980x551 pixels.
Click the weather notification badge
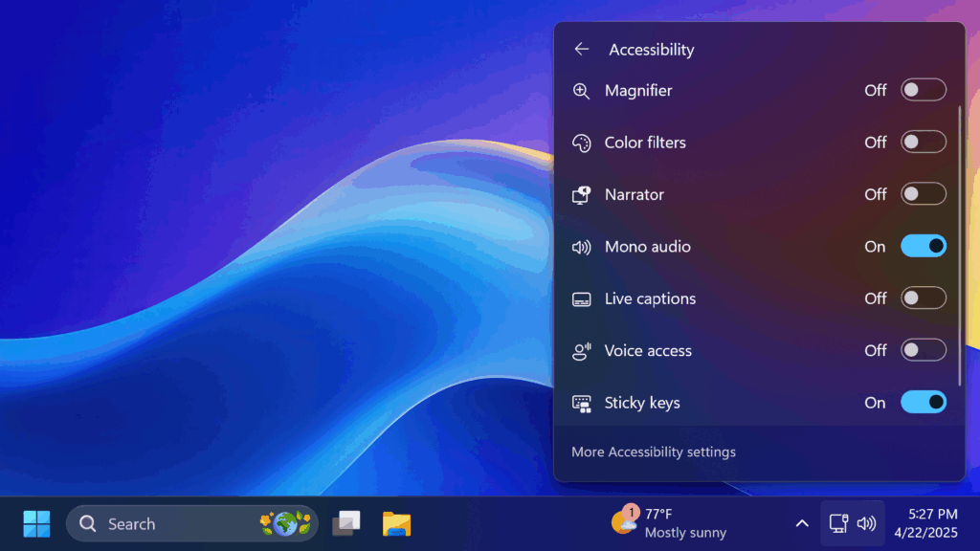[x=632, y=513]
